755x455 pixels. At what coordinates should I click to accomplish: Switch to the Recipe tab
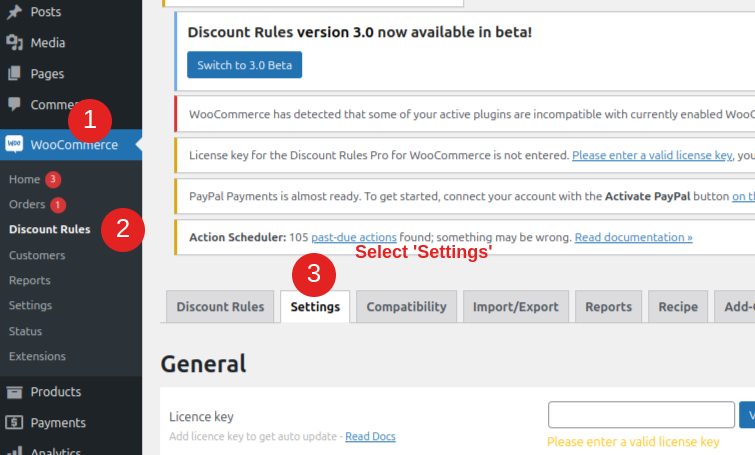pos(678,307)
